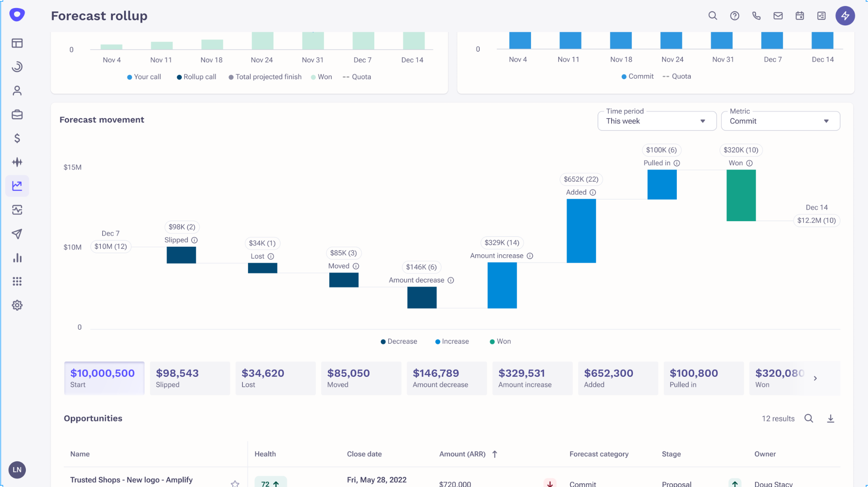Open search in top header
The image size is (868, 487).
712,16
